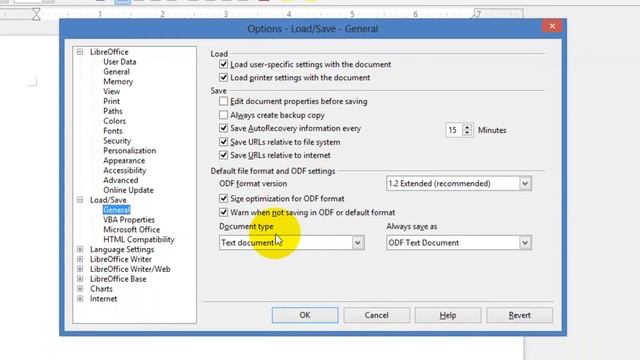
Task: Select Fonts in the options tree
Action: coord(113,131)
